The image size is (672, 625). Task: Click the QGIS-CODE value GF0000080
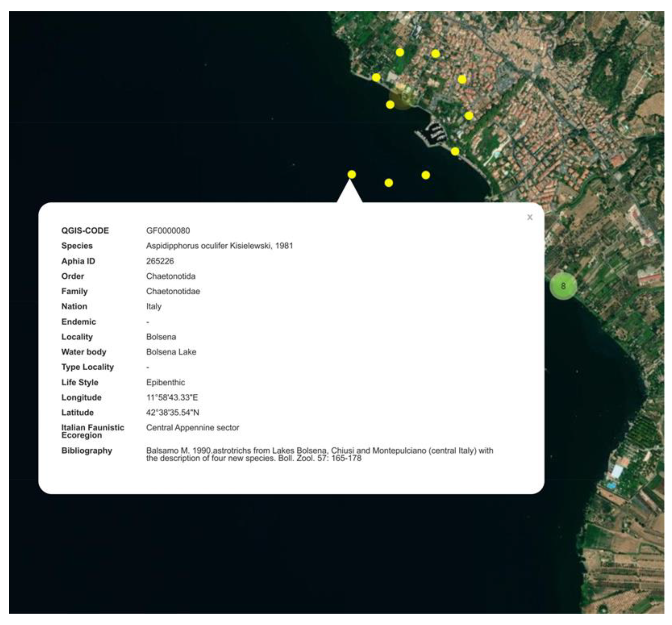pos(168,231)
